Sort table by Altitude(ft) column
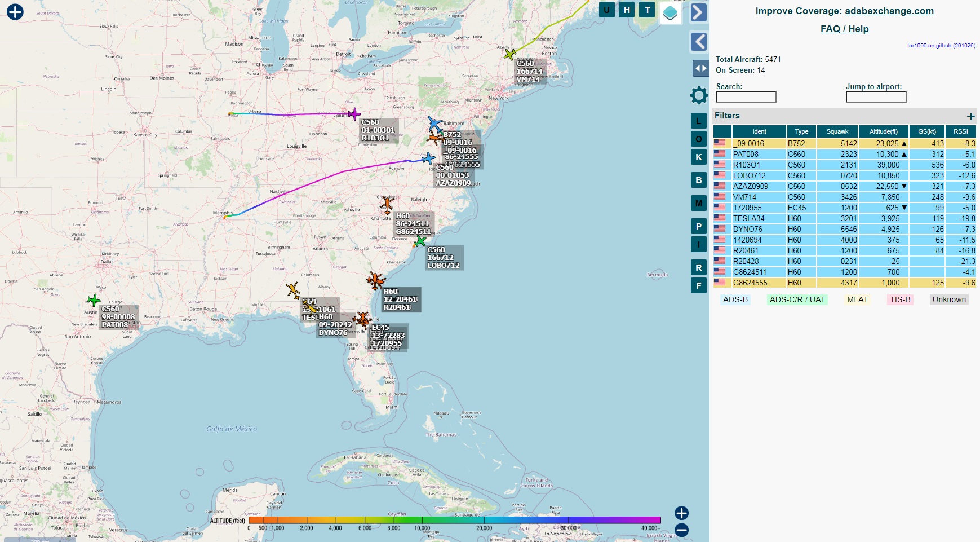 (883, 131)
